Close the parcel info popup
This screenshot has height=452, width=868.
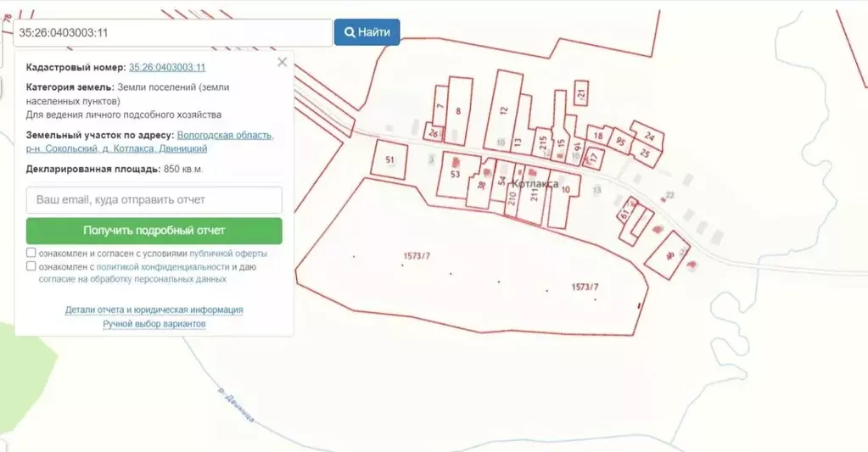283,62
